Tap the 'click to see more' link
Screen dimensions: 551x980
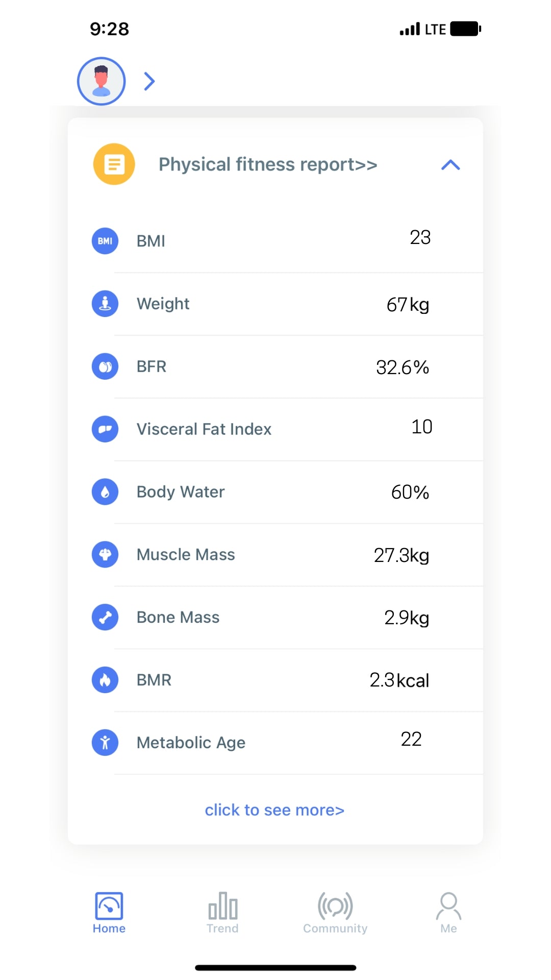coord(274,810)
